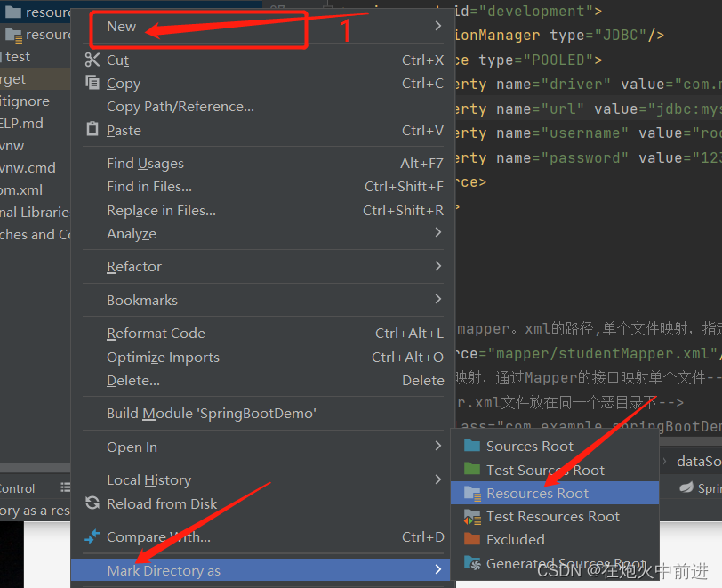The height and width of the screenshot is (588, 722).
Task: Click the Compare With arrows icon
Action: point(92,536)
